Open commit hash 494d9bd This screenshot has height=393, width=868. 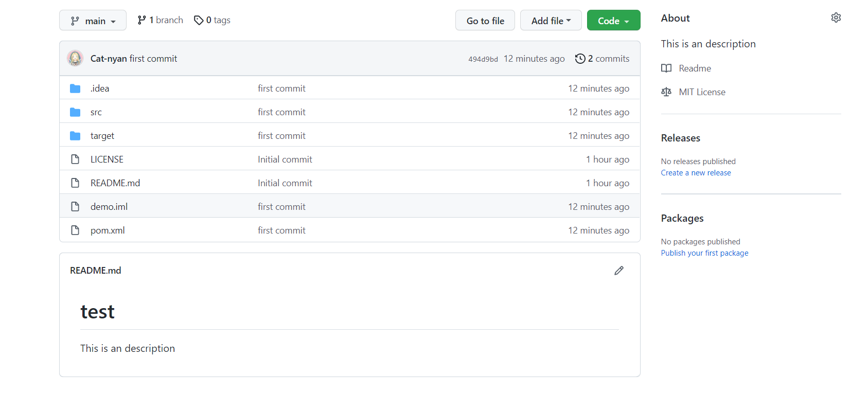coord(483,59)
